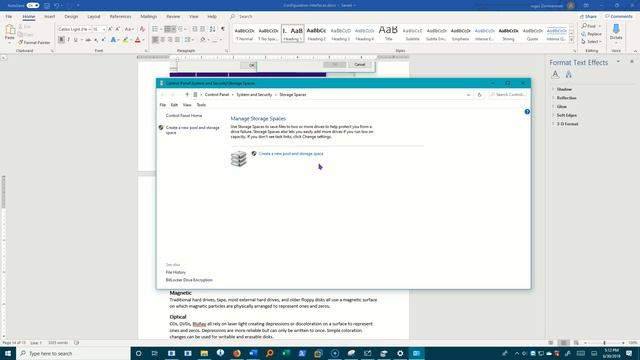Click the bullet list icon
Screen dimensions: 640x360
pyautogui.click(x=155, y=29)
